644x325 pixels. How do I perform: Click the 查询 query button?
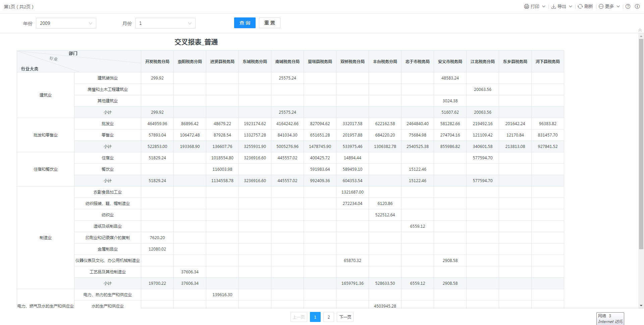click(245, 23)
